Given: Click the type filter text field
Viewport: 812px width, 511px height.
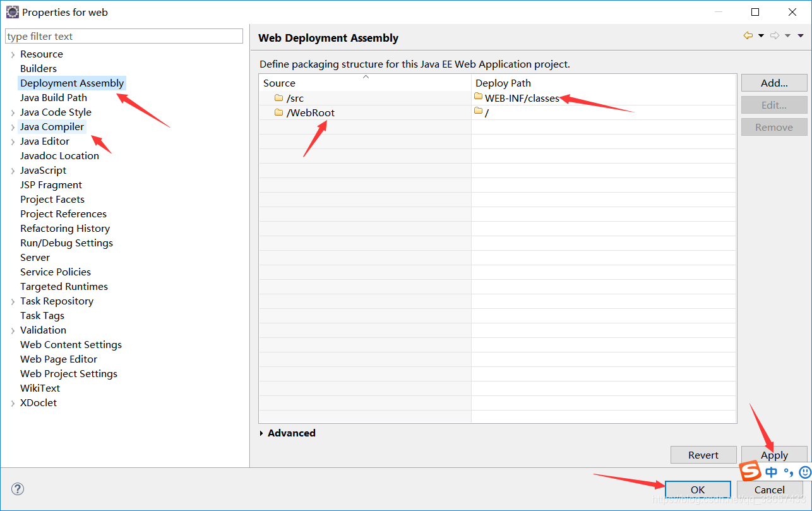Looking at the screenshot, I should 124,36.
